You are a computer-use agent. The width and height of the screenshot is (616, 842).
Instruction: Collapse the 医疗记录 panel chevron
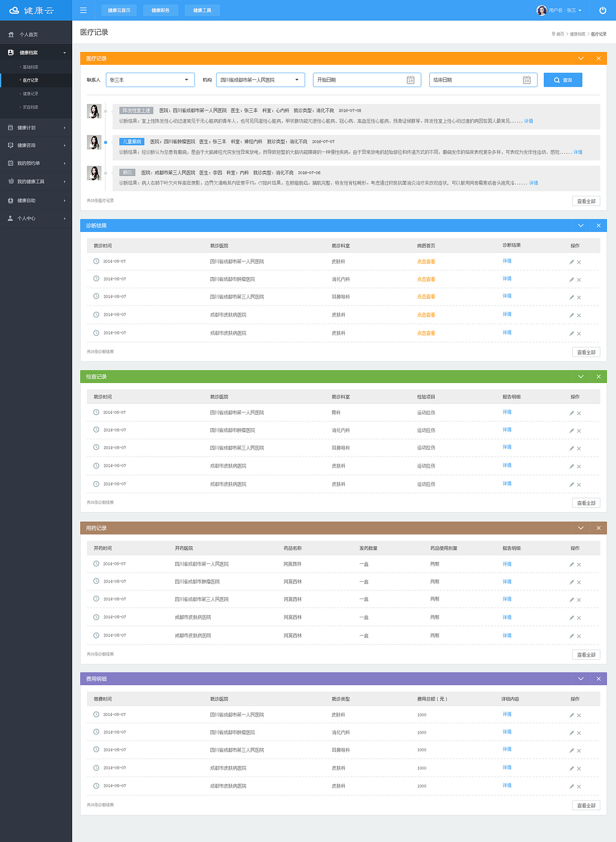coord(581,58)
